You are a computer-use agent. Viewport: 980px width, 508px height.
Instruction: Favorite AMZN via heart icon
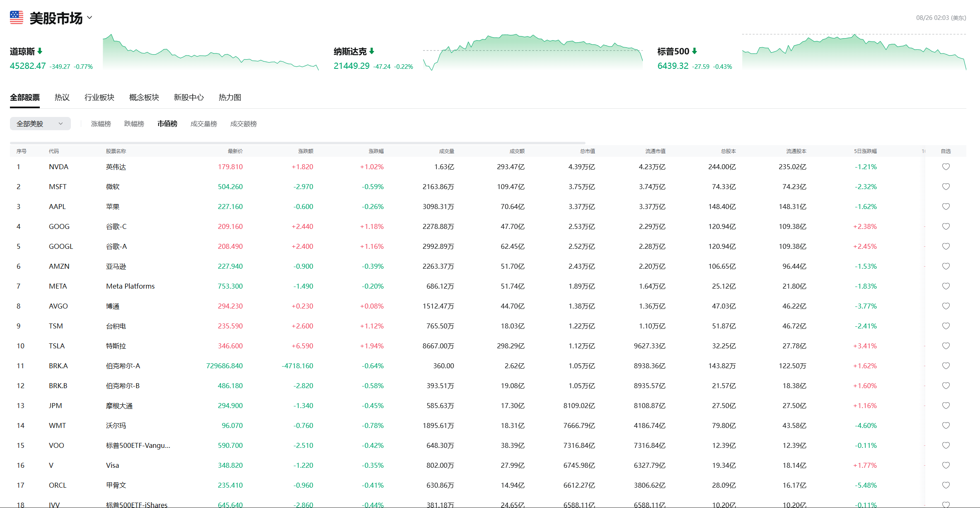pos(946,266)
